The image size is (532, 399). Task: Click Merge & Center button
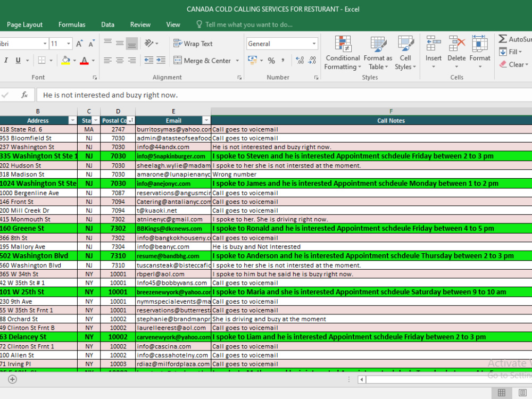tap(202, 61)
